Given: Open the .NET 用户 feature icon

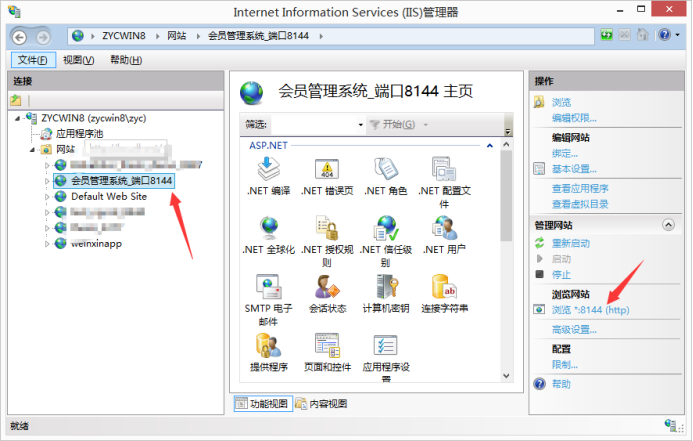Looking at the screenshot, I should [444, 228].
